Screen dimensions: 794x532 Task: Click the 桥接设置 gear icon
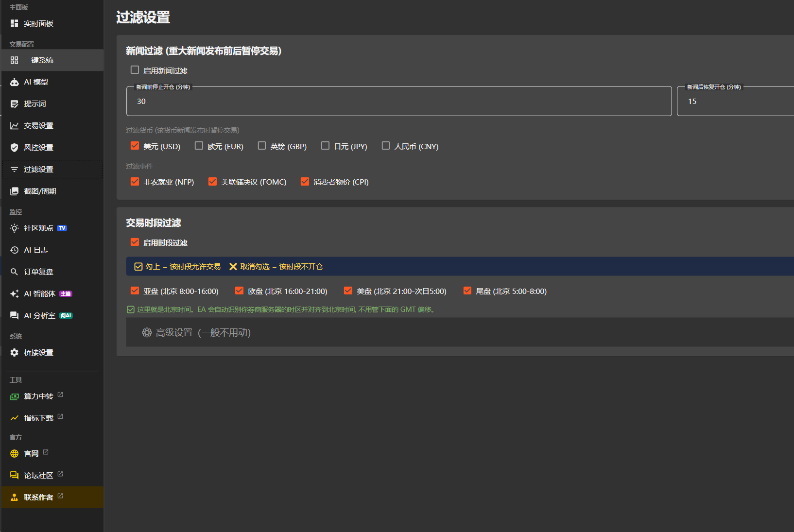(14, 353)
